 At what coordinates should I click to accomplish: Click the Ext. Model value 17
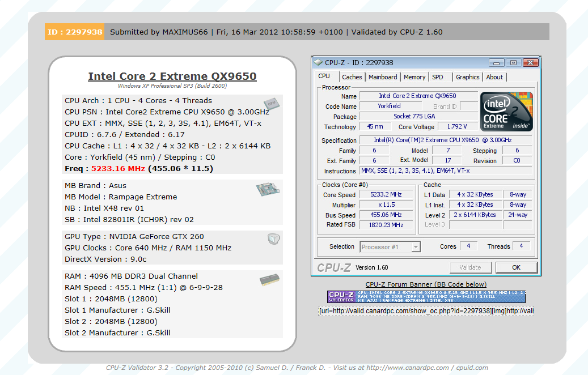pyautogui.click(x=448, y=160)
